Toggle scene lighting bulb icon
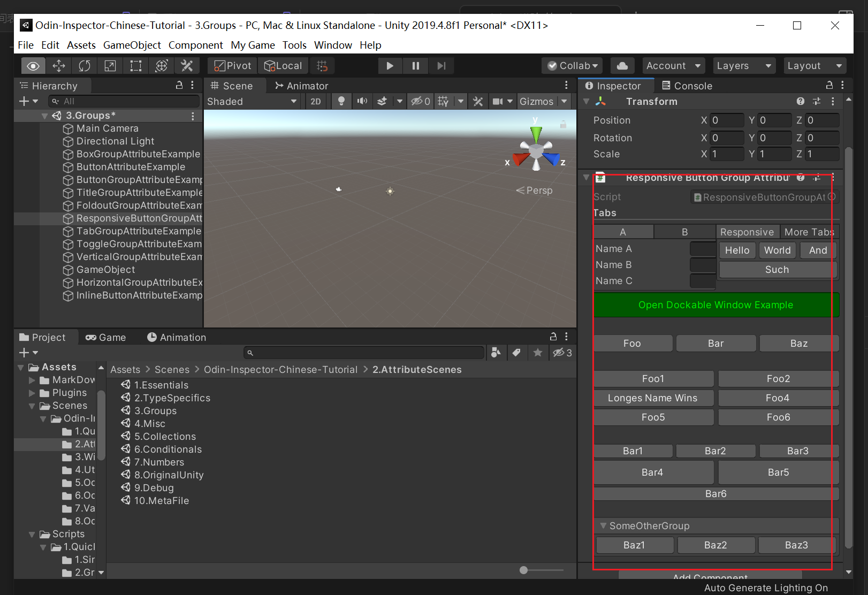868x595 pixels. (341, 101)
